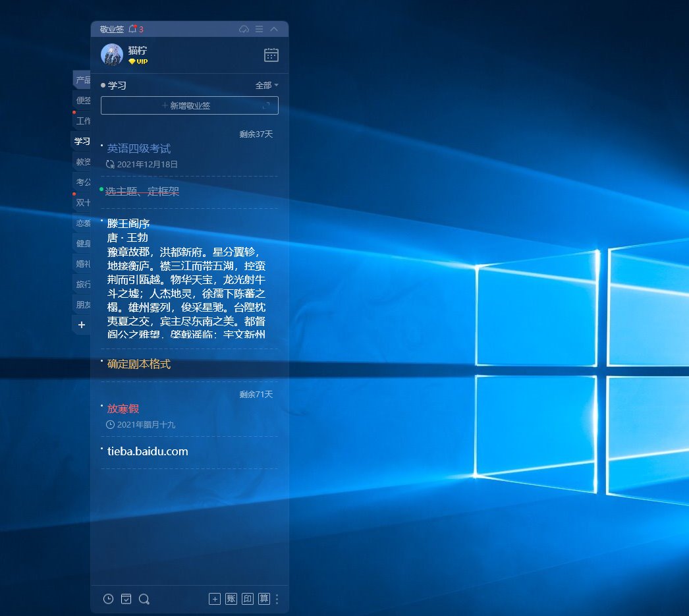Open the 算 calculator tool
The image size is (689, 616).
pyautogui.click(x=264, y=599)
